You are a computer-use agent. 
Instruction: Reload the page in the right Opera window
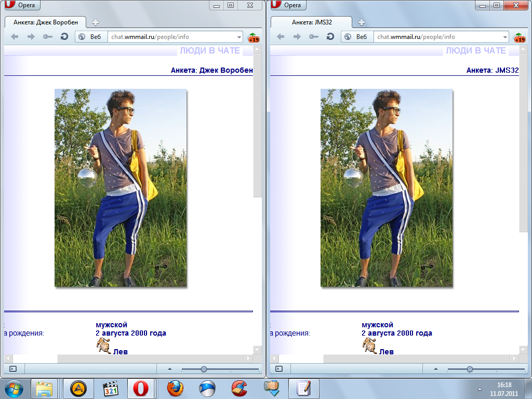(330, 36)
